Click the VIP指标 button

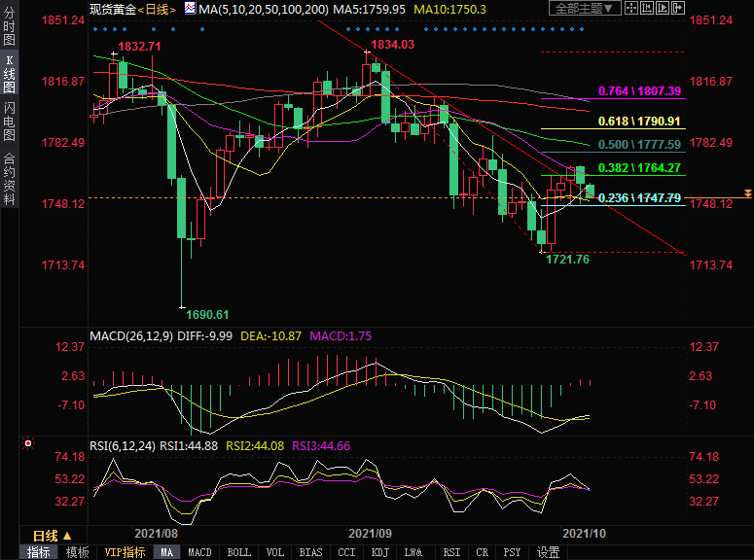click(x=125, y=552)
